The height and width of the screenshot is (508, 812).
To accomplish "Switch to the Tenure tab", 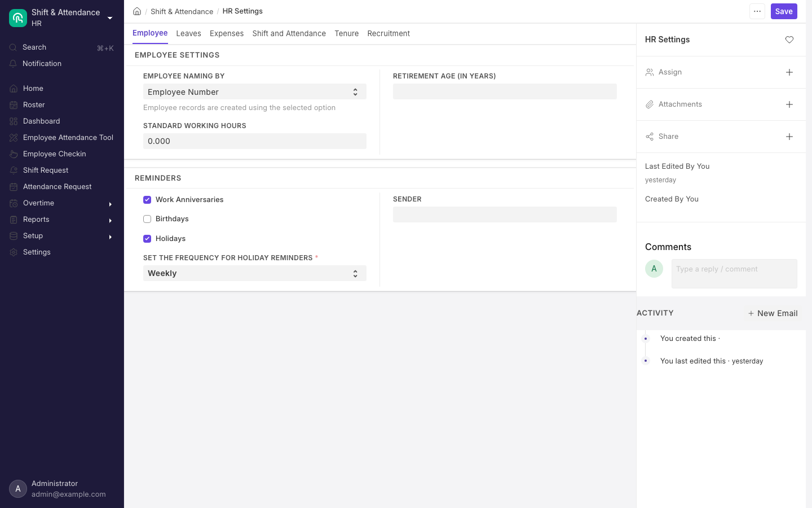I will click(x=347, y=34).
